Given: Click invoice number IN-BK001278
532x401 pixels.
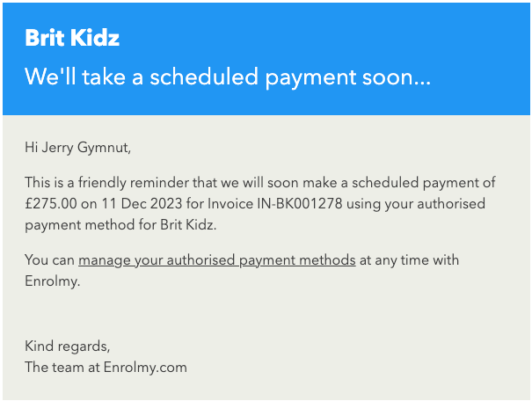Looking at the screenshot, I should pos(300,203).
